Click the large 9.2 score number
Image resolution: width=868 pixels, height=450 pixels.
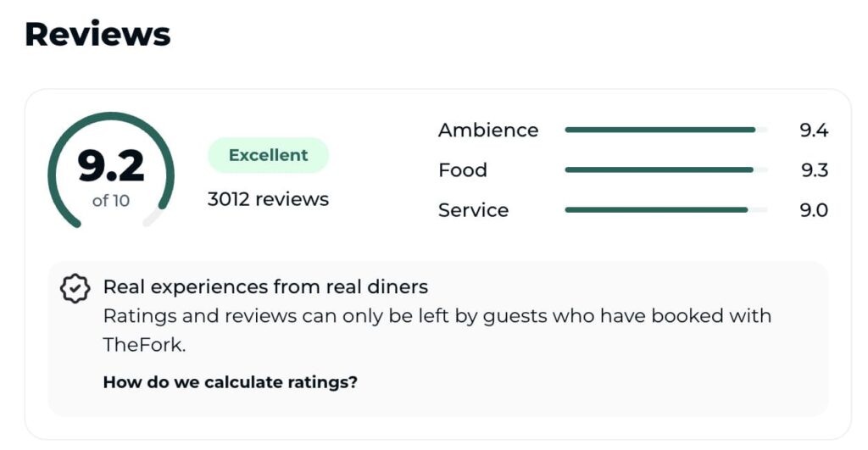click(111, 166)
